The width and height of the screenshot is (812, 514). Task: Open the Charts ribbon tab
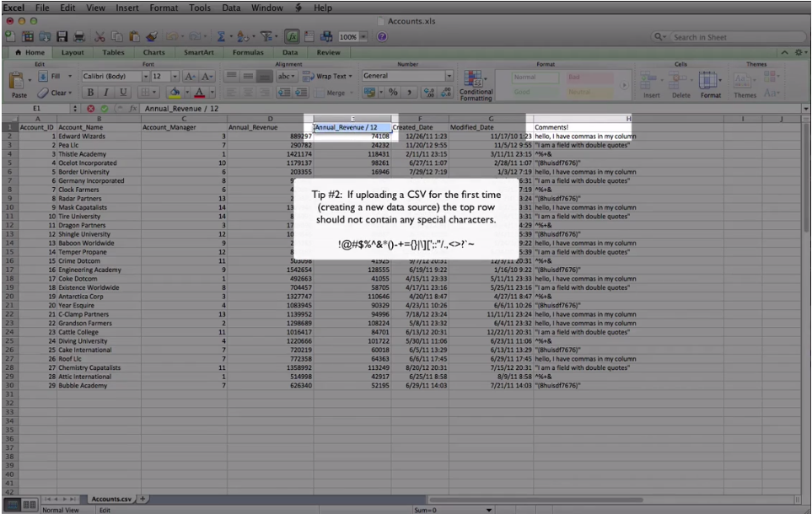point(153,52)
